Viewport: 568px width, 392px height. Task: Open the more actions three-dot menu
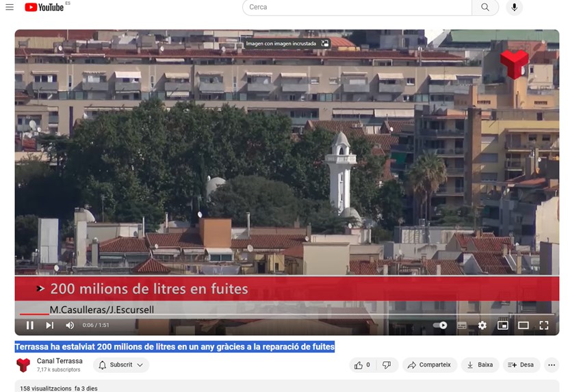coord(552,365)
